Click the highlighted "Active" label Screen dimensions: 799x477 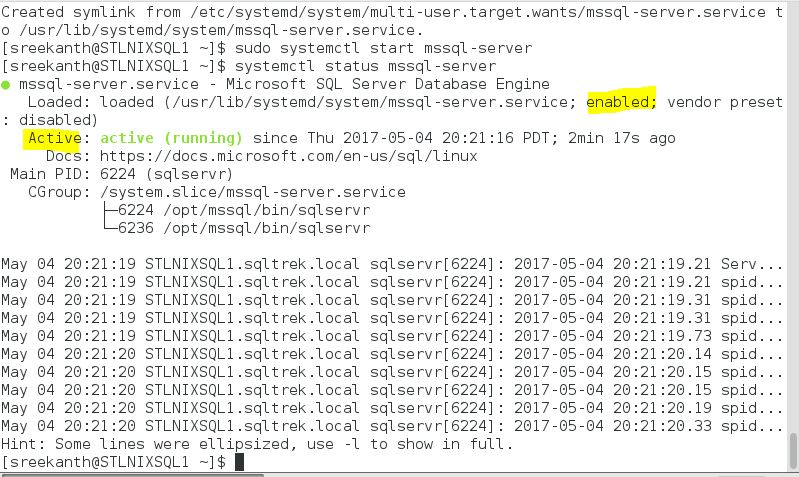pyautogui.click(x=54, y=138)
